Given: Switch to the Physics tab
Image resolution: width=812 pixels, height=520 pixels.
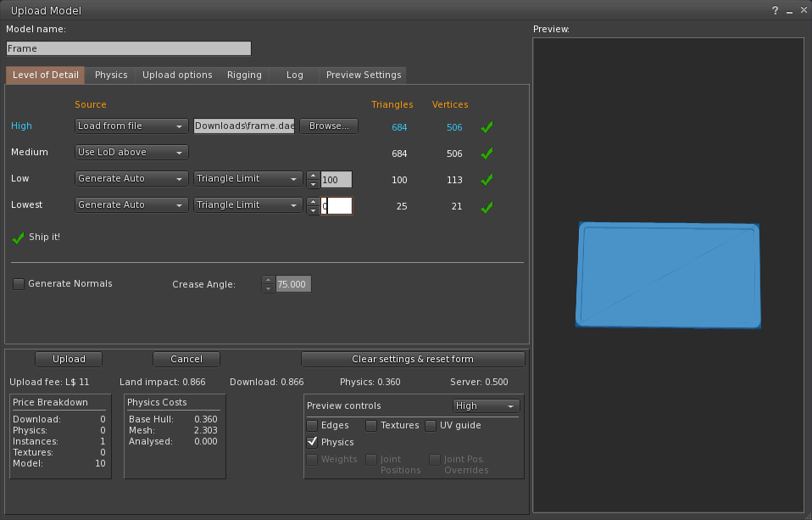Looking at the screenshot, I should tap(111, 75).
